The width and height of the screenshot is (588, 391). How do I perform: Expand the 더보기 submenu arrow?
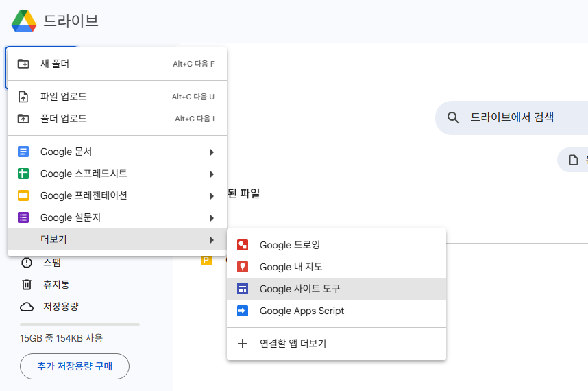click(x=212, y=240)
